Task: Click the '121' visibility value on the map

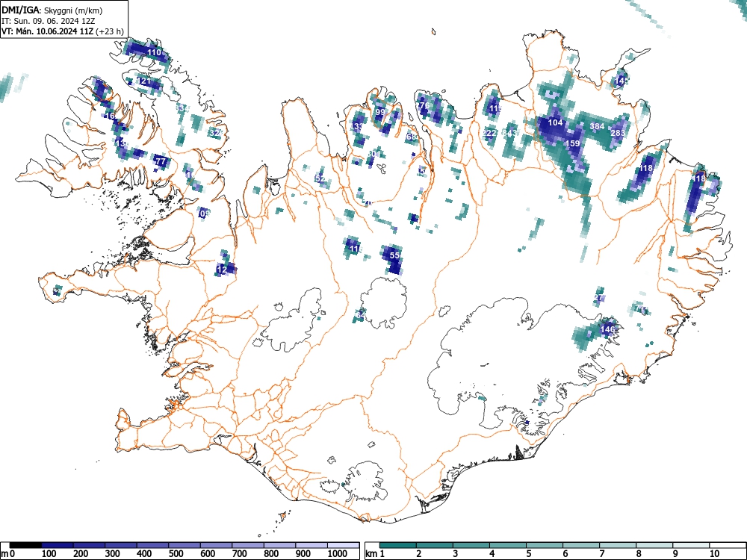Action: tap(144, 81)
